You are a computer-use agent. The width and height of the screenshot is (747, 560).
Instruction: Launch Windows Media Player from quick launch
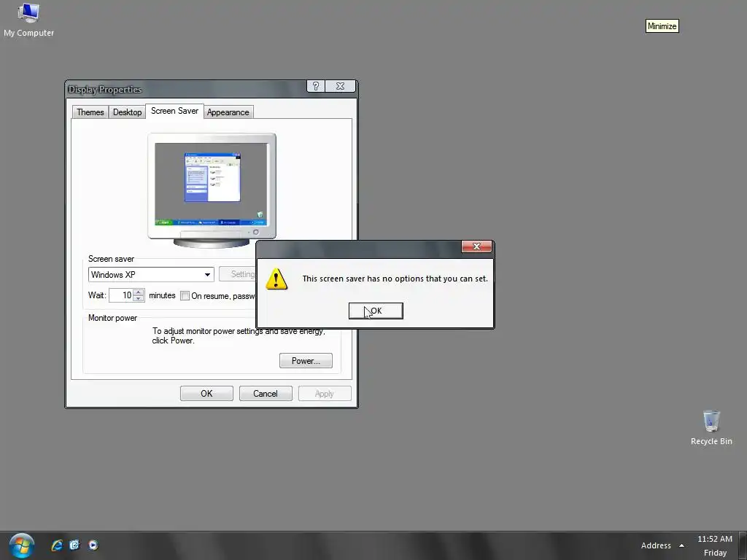point(93,545)
